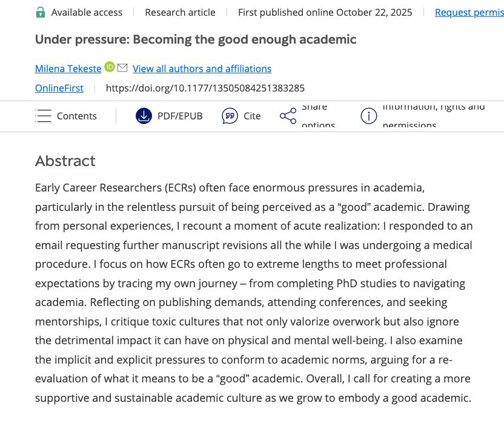Expand View all authors and affiliations
Image resolution: width=504 pixels, height=423 pixels.
click(x=202, y=68)
